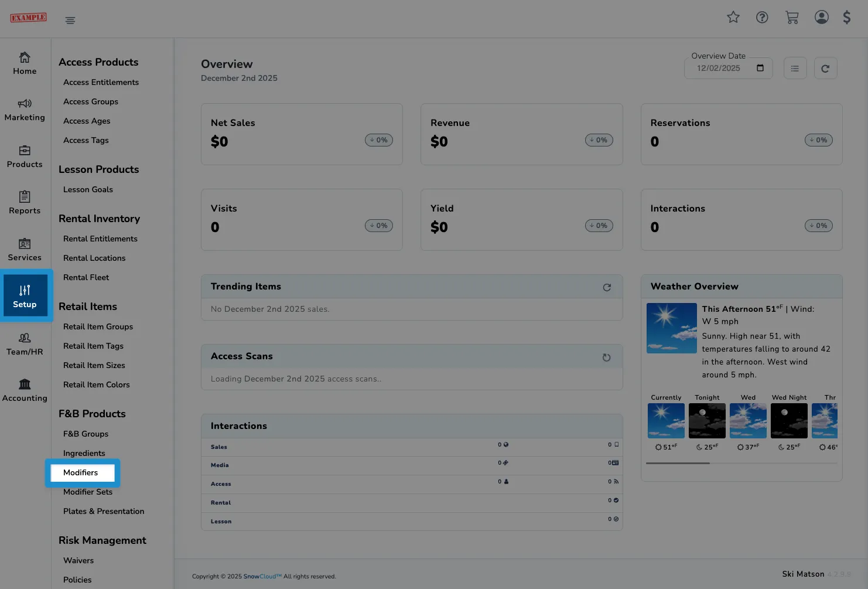Open Policies under Risk Management

[x=77, y=580]
